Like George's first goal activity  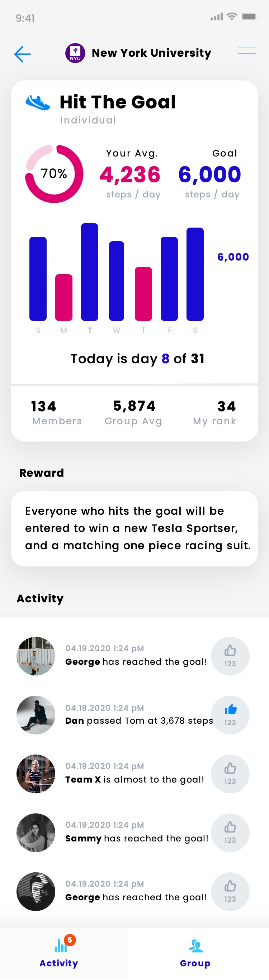tap(230, 656)
